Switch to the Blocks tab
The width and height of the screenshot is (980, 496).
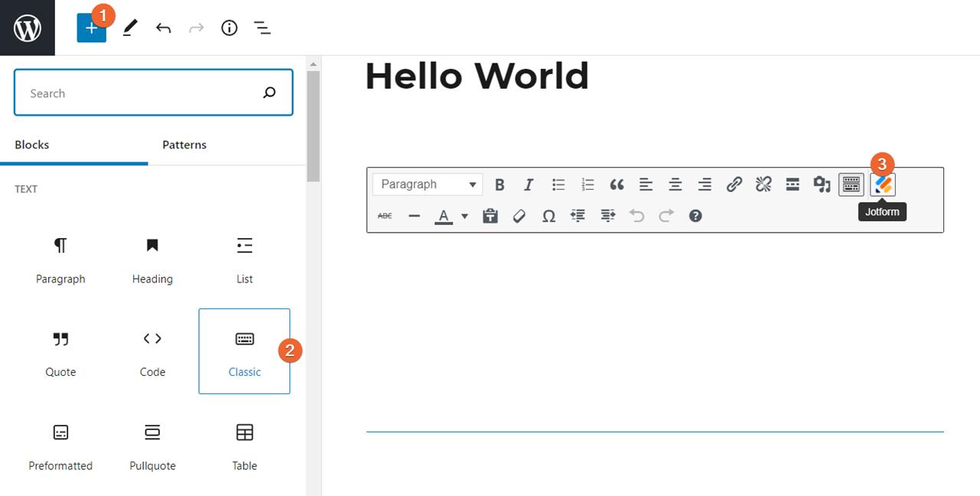[32, 145]
